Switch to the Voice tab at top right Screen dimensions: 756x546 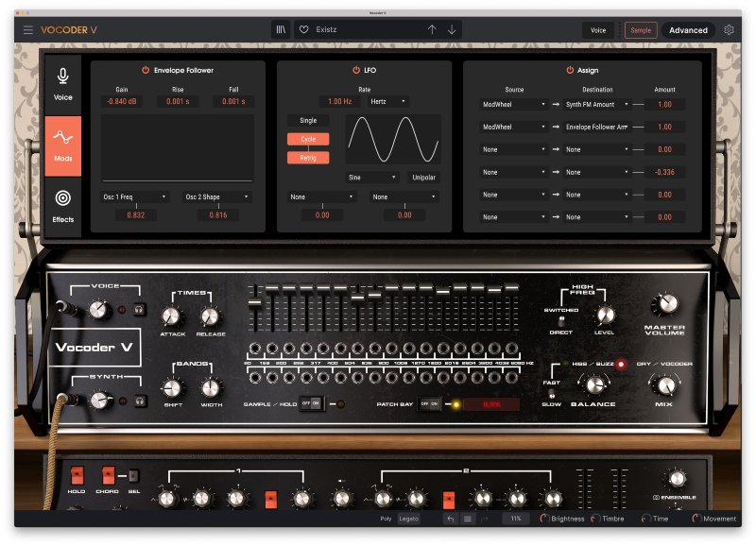click(x=597, y=29)
